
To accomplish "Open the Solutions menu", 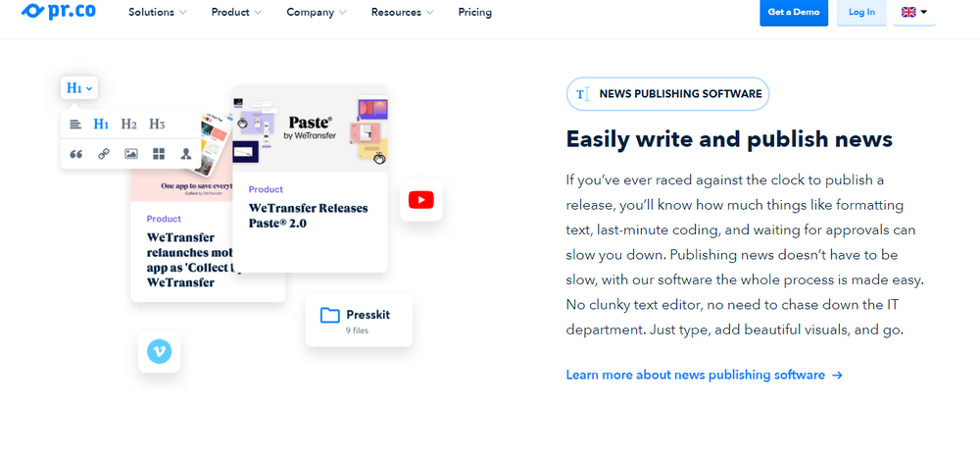I will 158,12.
